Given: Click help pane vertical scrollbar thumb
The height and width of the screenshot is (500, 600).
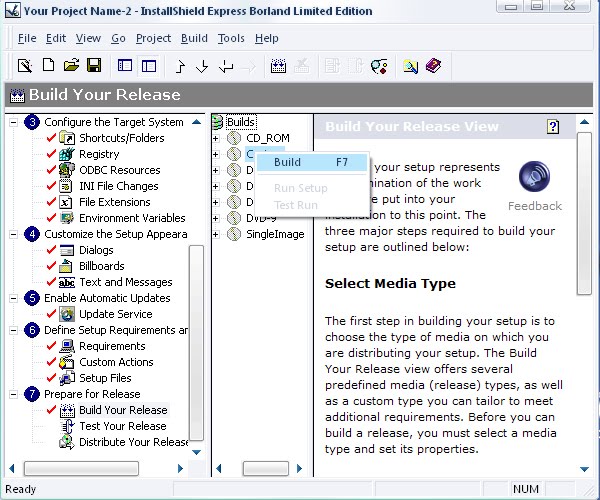Looking at the screenshot, I should click(584, 213).
